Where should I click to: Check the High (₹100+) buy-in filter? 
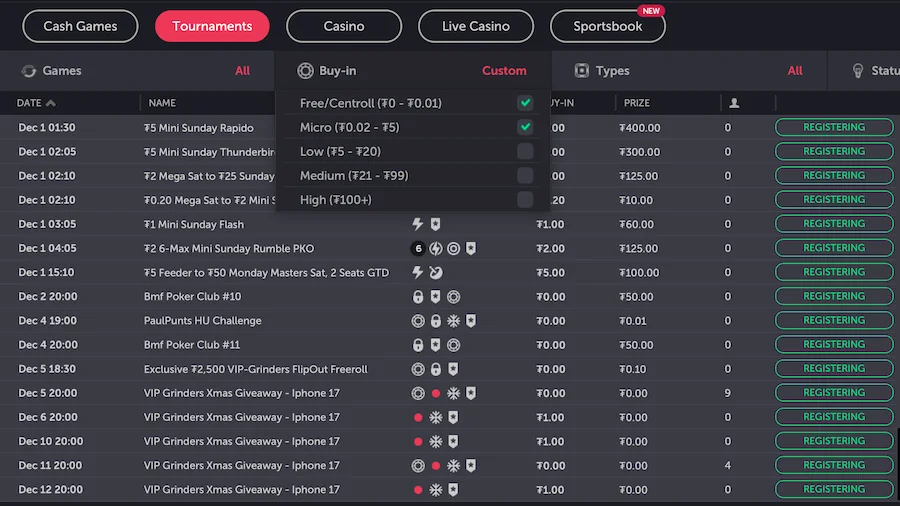pos(525,200)
